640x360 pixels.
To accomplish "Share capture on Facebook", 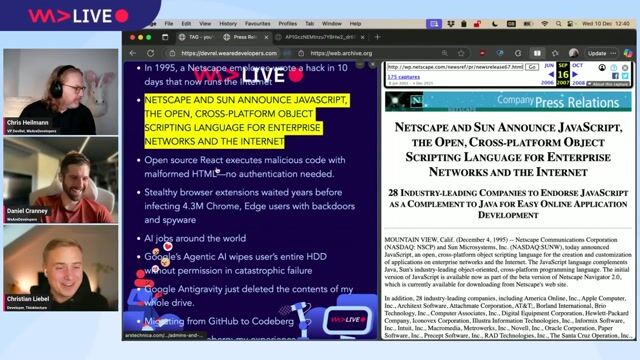I will pyautogui.click(x=615, y=76).
